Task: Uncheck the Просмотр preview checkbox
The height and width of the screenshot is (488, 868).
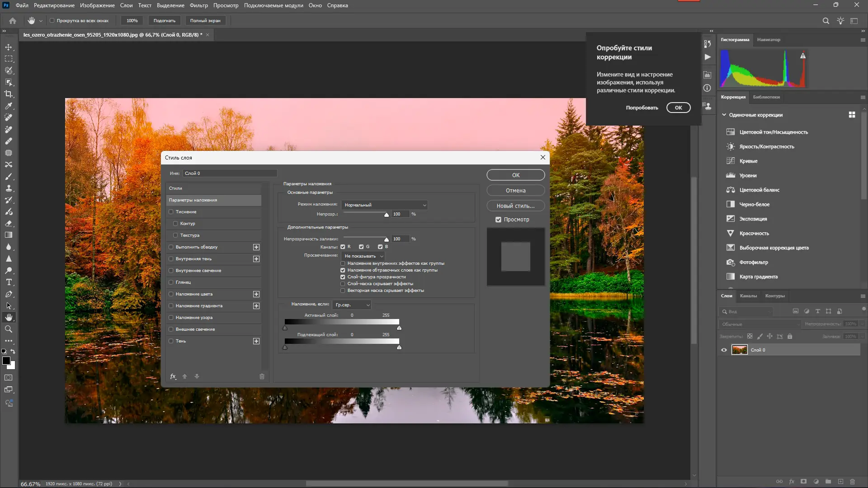Action: (x=498, y=220)
